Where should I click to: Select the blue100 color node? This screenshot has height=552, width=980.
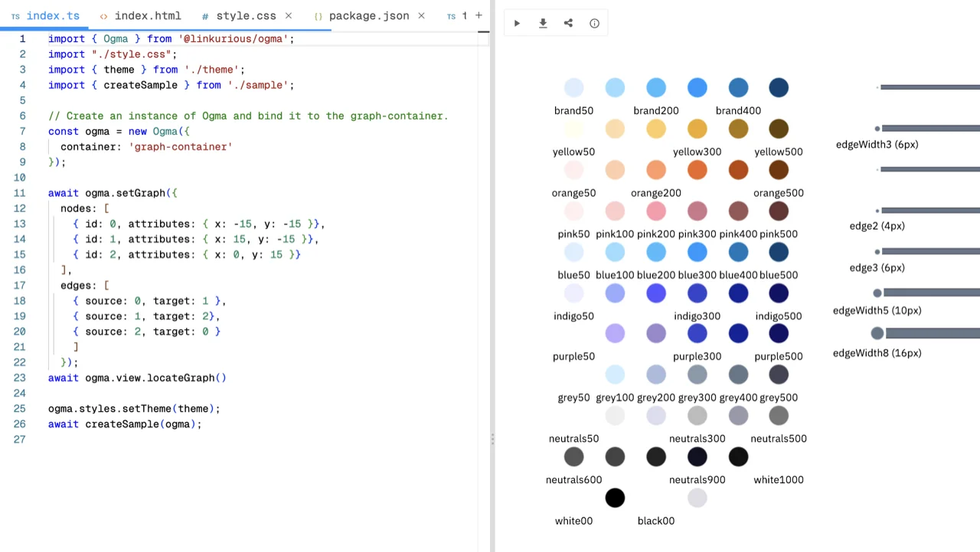pyautogui.click(x=615, y=252)
